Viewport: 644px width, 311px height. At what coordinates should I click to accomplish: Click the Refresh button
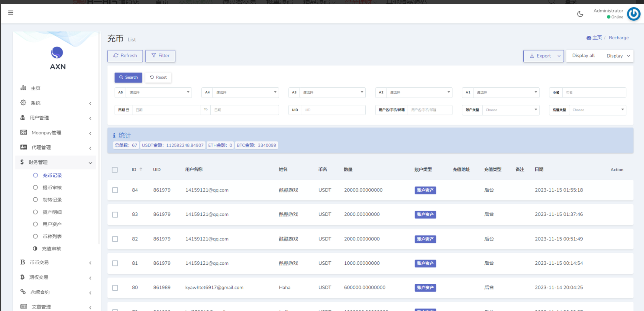click(x=125, y=56)
